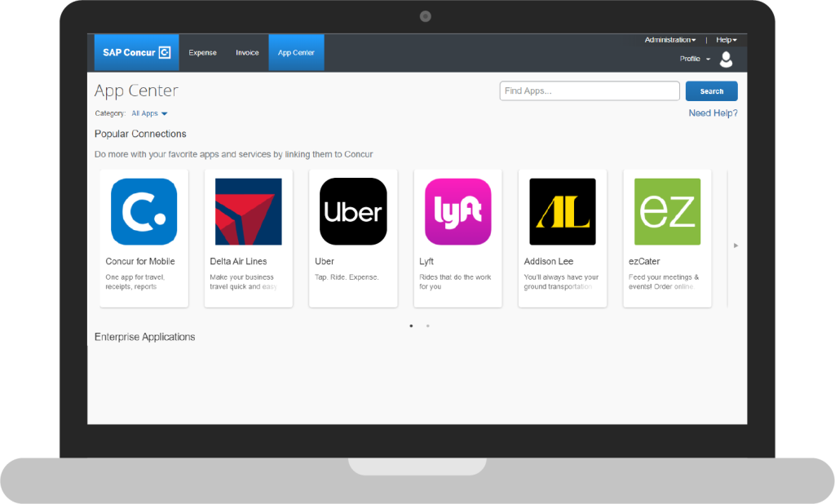Show next apps with carousel arrow
The height and width of the screenshot is (504, 835).
(736, 245)
